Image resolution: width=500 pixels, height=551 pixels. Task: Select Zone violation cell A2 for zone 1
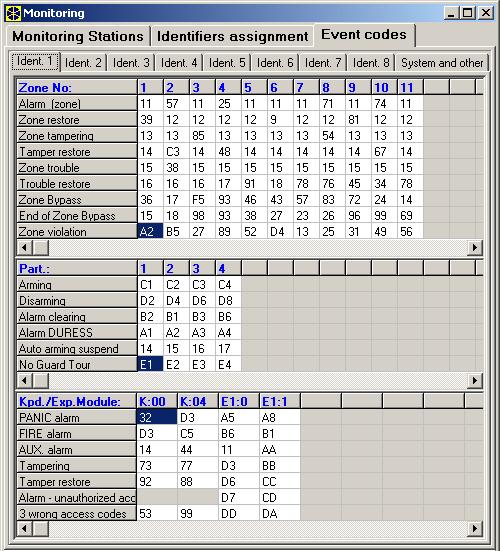pos(150,232)
